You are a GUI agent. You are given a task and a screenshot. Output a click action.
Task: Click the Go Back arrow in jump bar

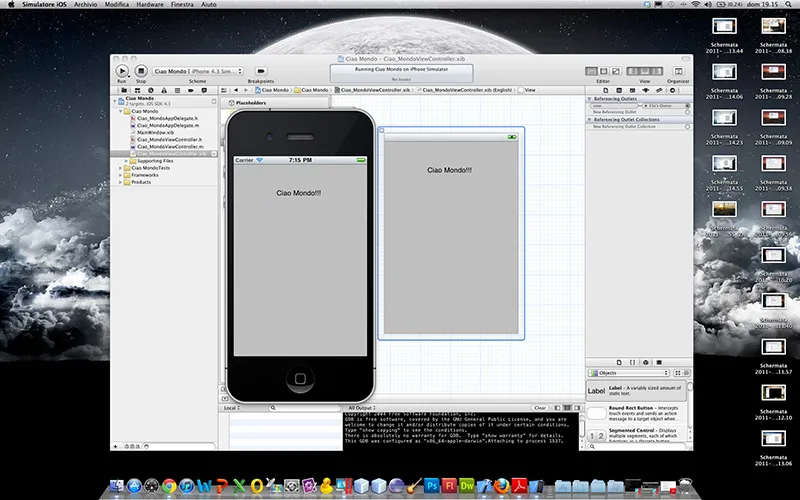pos(237,90)
